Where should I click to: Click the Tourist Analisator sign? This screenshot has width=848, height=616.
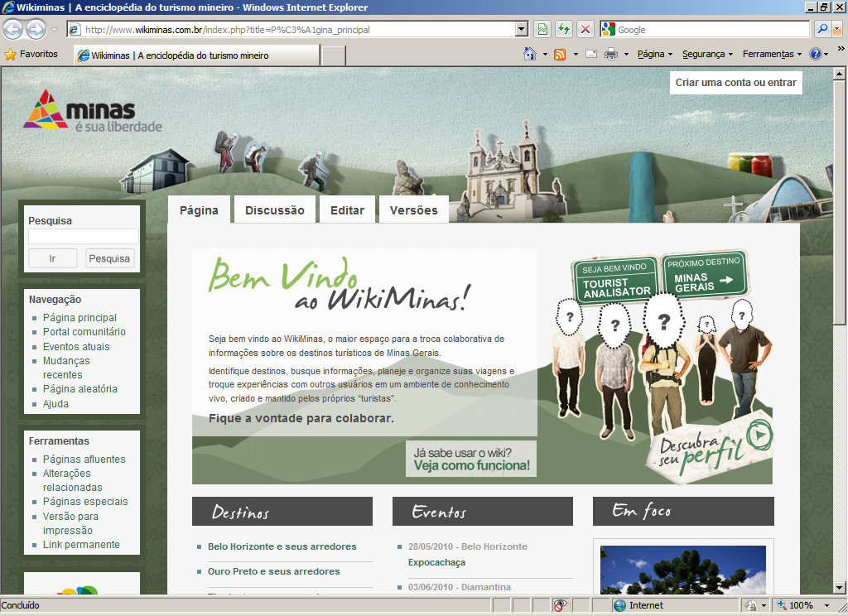click(x=615, y=280)
